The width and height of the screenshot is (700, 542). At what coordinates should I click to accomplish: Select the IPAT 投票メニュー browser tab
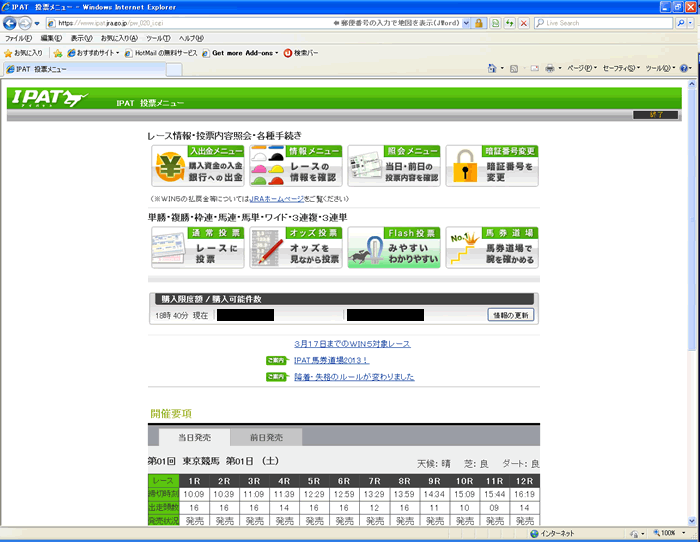85,69
